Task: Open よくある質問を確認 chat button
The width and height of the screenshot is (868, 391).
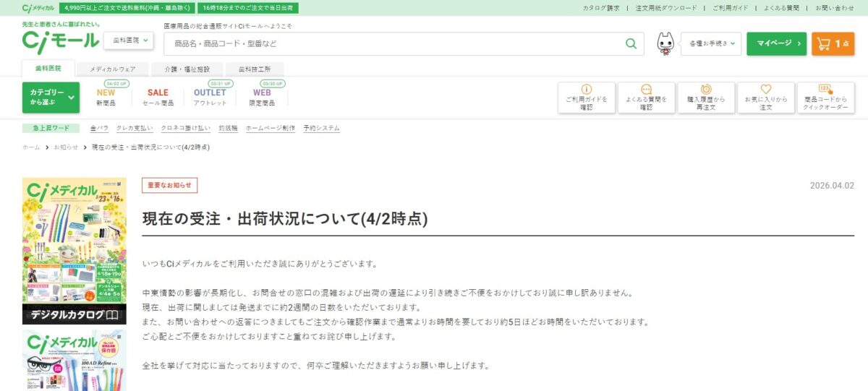Action: (646, 98)
